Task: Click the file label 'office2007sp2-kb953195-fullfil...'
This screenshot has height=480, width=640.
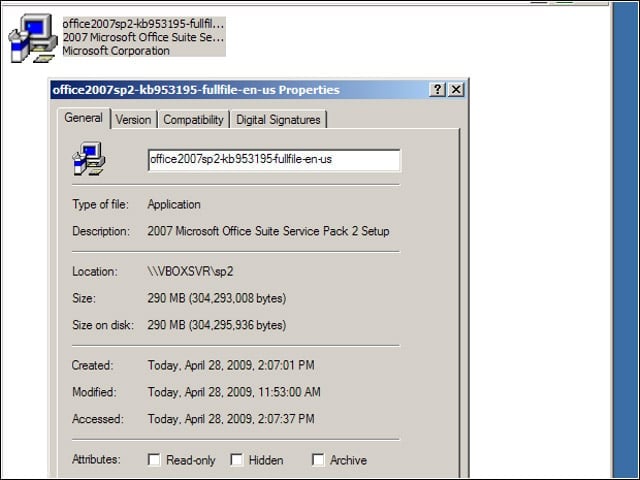Action: pyautogui.click(x=143, y=24)
